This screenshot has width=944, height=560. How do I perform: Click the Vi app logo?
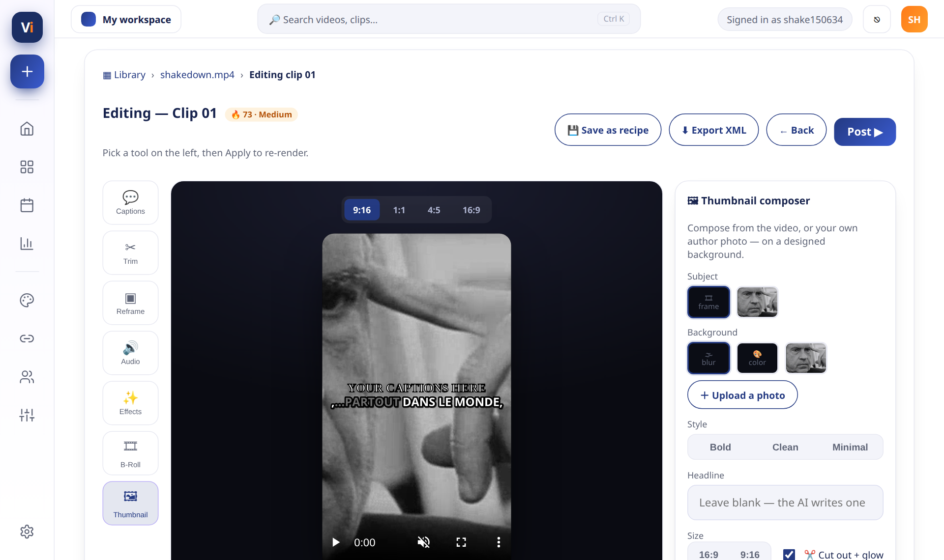[27, 27]
